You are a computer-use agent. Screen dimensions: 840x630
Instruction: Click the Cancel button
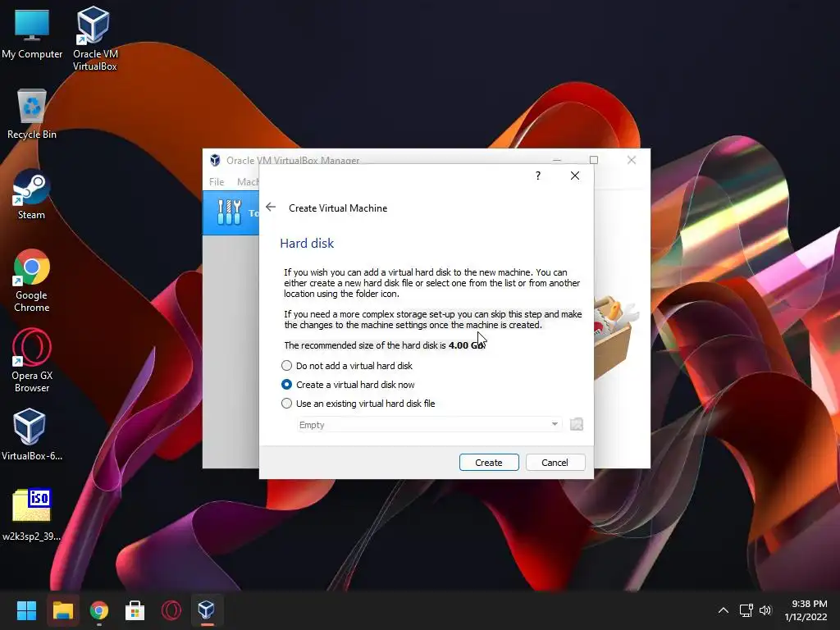(555, 463)
